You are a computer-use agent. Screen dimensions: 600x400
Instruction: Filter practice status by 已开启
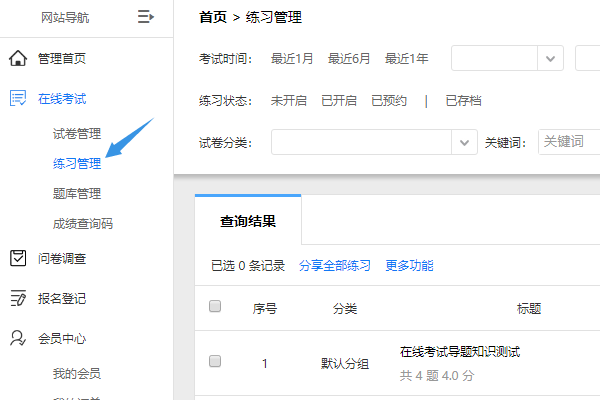pyautogui.click(x=339, y=101)
